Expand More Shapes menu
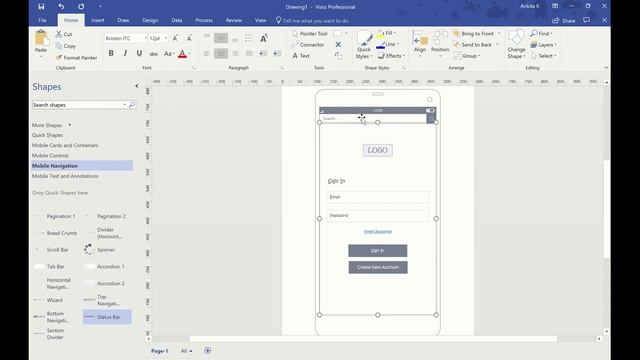This screenshot has width=640, height=360. tap(51, 125)
